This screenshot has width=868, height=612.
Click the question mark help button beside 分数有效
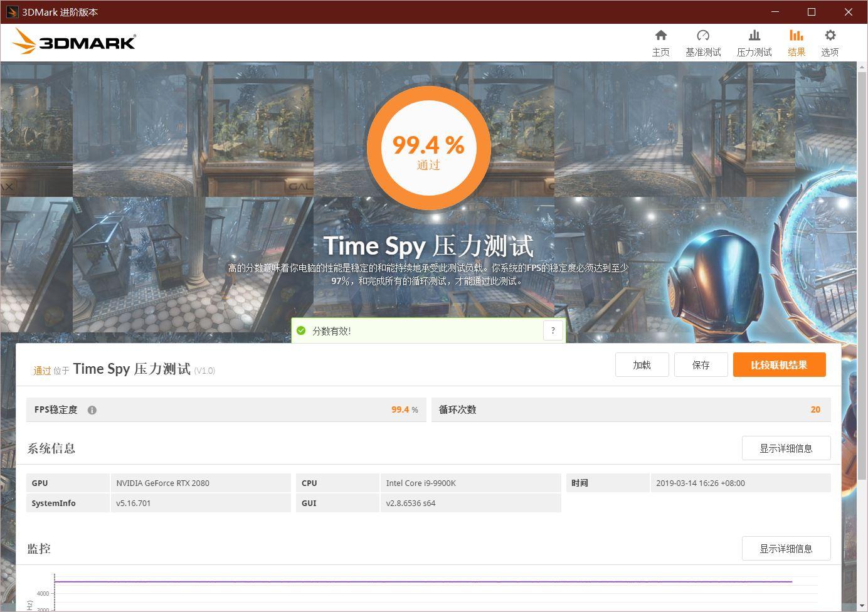[553, 330]
